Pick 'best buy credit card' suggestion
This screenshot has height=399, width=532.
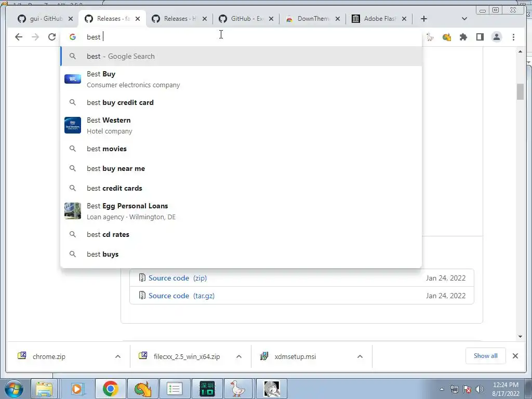pos(241,102)
